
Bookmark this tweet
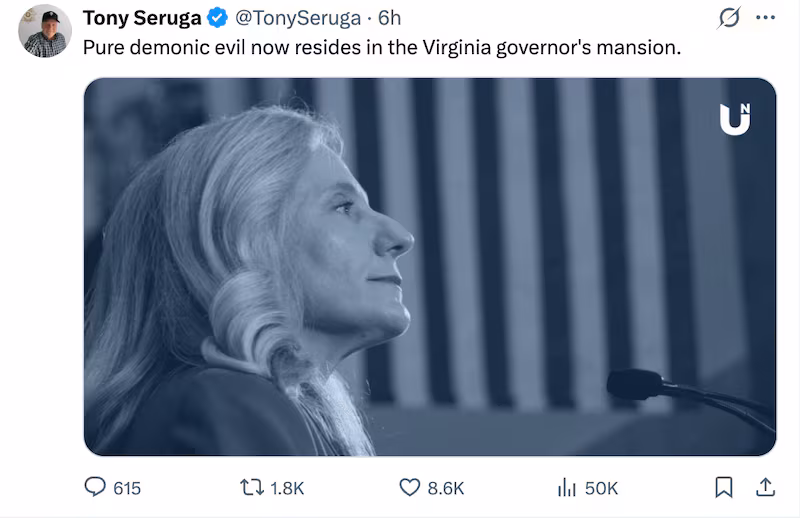click(725, 487)
